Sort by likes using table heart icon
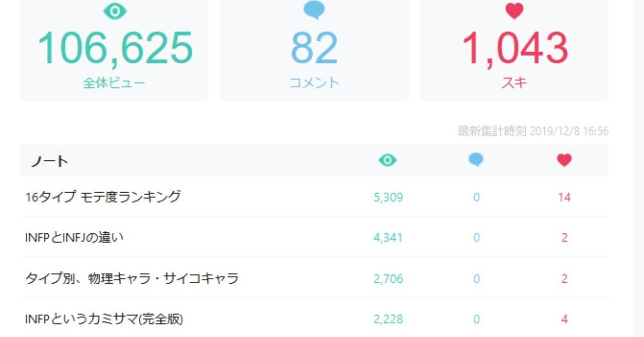Image resolution: width=644 pixels, height=337 pixels. 564,160
